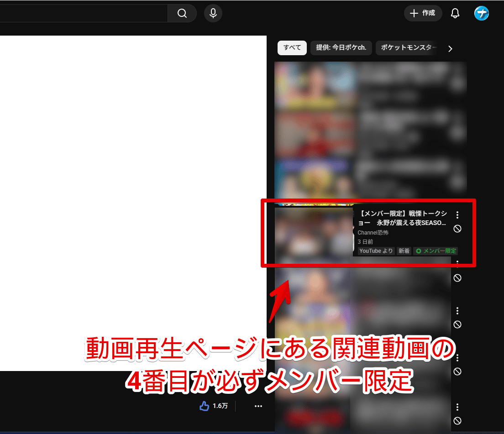504x434 pixels.
Task: Click block icon on fifth related video
Action: 457,278
